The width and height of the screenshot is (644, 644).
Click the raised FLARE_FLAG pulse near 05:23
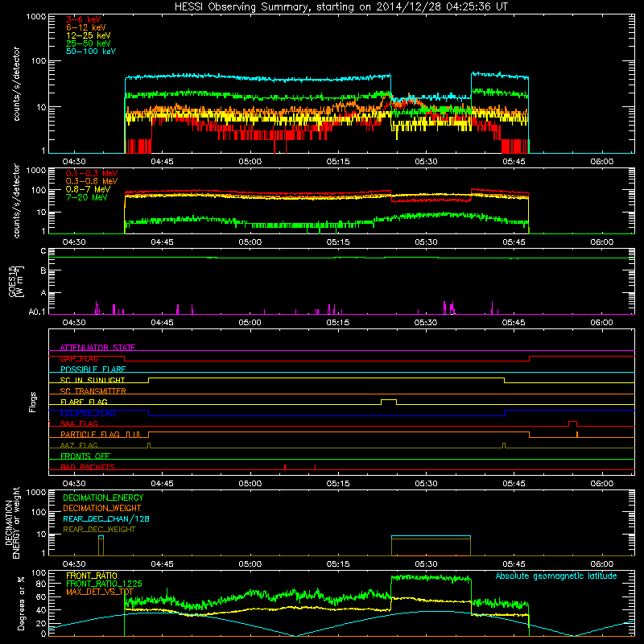(x=389, y=400)
